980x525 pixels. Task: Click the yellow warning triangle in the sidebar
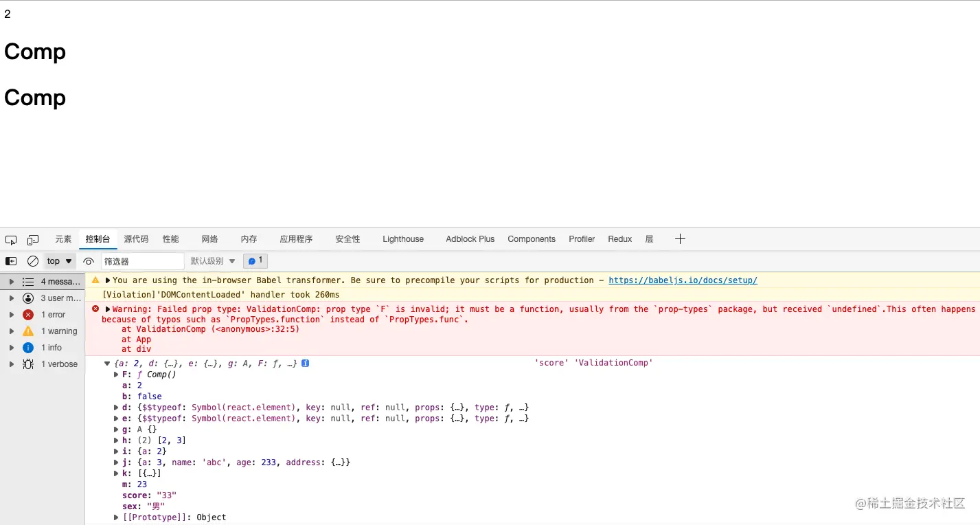coord(28,331)
